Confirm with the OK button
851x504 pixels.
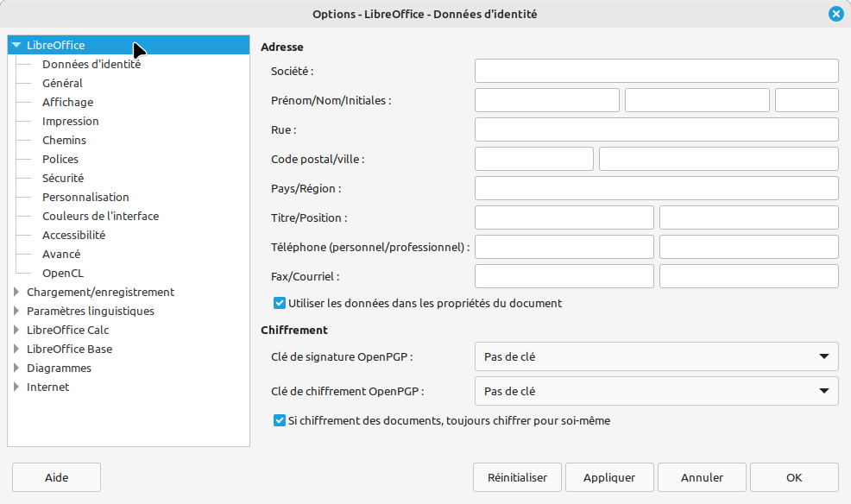[794, 477]
